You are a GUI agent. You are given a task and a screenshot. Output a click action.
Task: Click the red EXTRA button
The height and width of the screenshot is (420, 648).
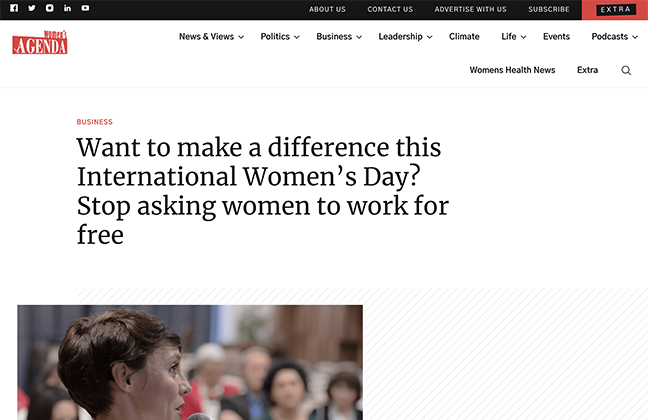click(615, 10)
